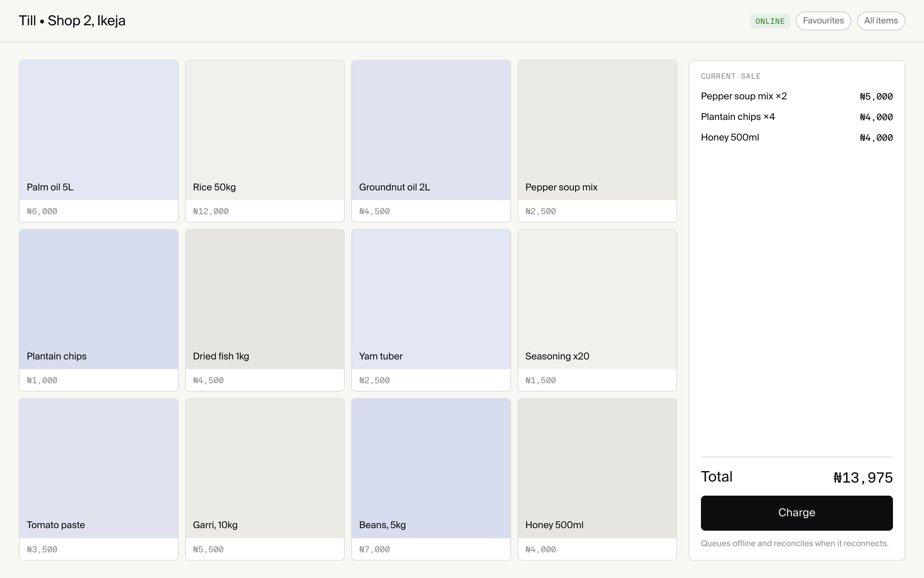Click the ONLINE status badge

pos(770,21)
